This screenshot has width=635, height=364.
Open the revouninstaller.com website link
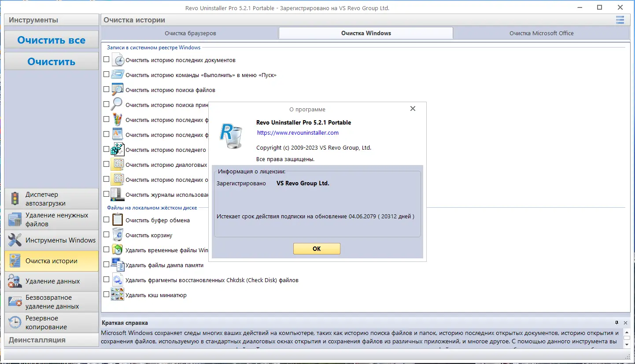point(298,132)
